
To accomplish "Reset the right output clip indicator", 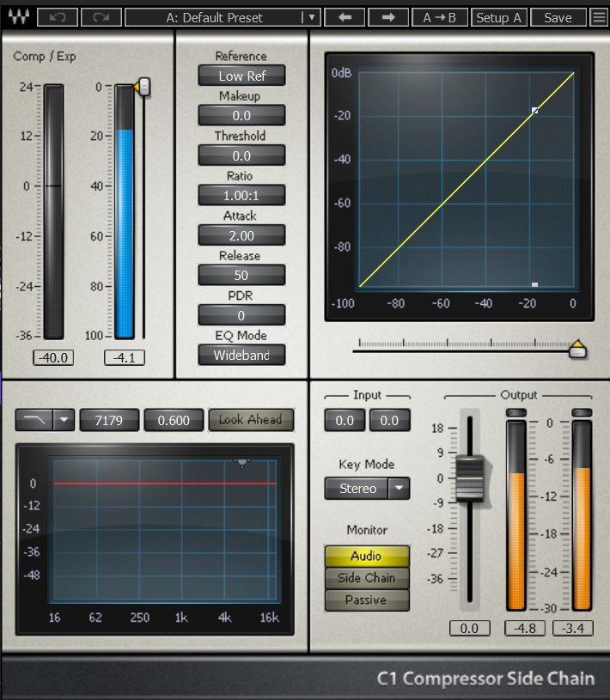I will click(582, 412).
